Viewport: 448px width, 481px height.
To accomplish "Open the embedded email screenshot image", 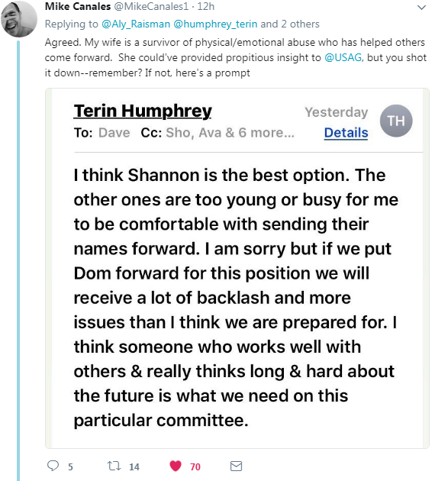I will click(237, 269).
